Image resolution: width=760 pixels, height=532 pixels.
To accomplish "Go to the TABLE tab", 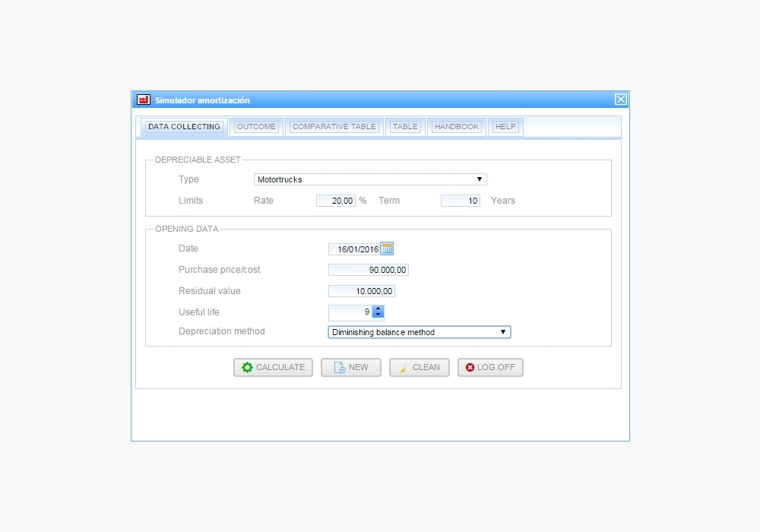I will 405,127.
